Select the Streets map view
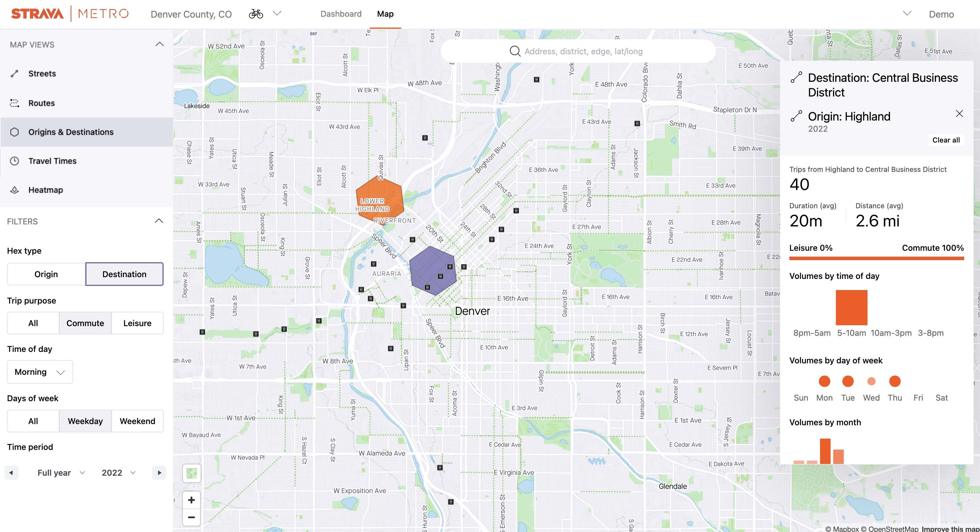The width and height of the screenshot is (980, 532). [x=87, y=73]
